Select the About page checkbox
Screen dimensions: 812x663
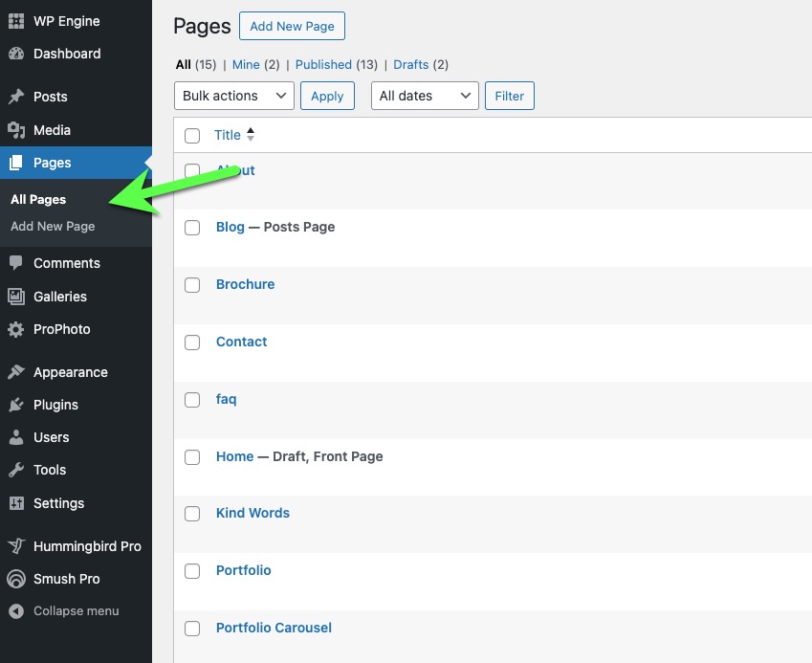pyautogui.click(x=192, y=170)
